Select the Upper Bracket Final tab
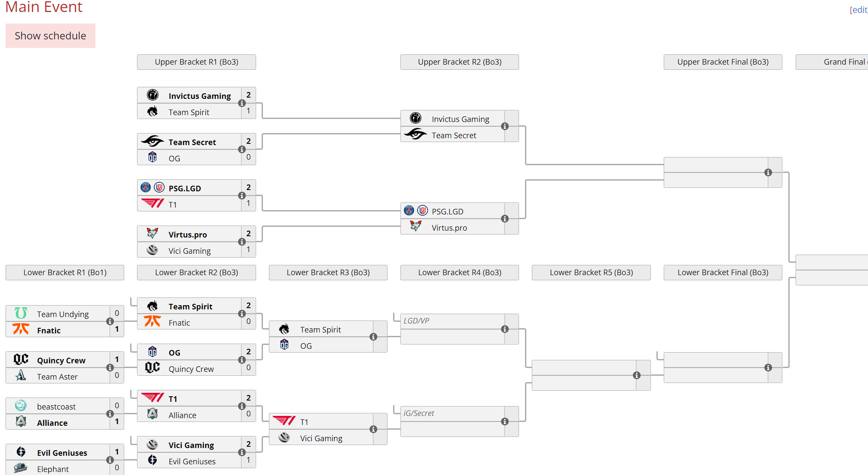The image size is (868, 475). coord(722,62)
